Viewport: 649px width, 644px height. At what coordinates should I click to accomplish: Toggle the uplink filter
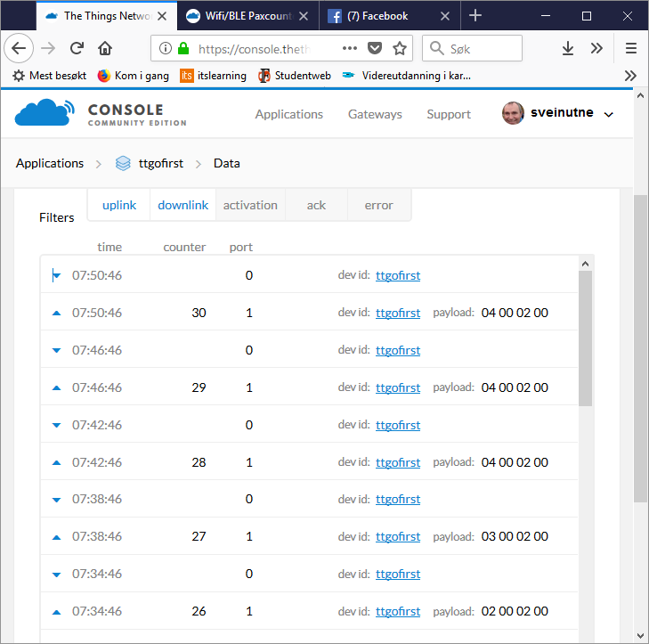(x=119, y=206)
